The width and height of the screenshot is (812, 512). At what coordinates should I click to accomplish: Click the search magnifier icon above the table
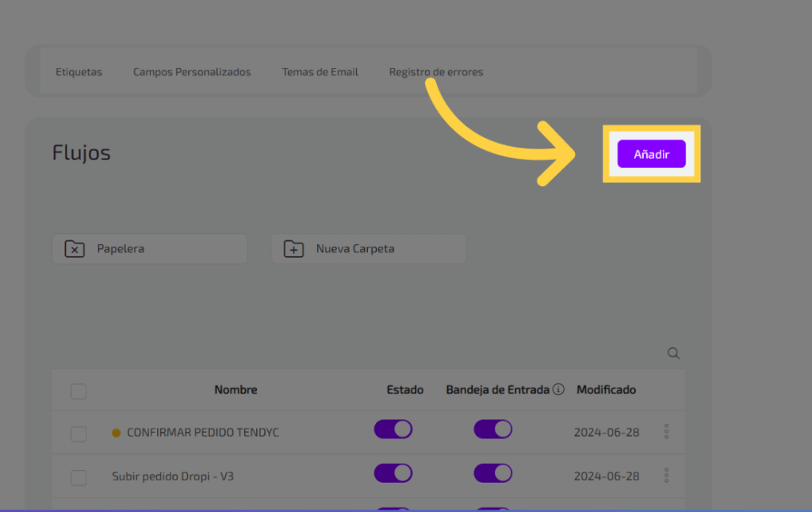(673, 353)
